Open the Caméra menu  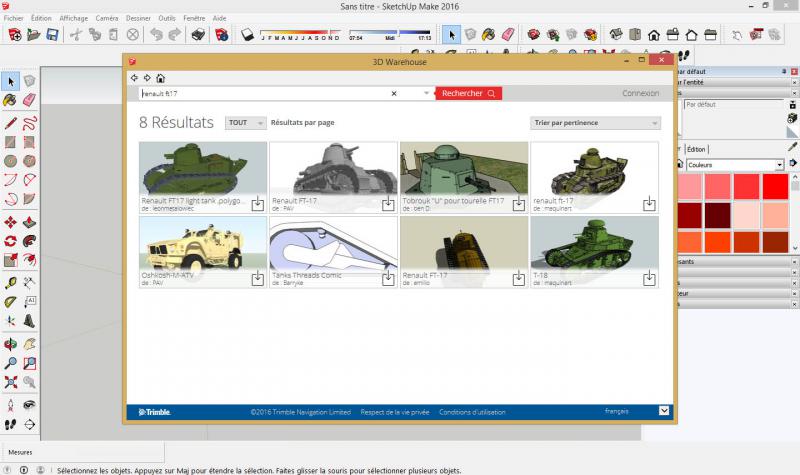coord(107,18)
